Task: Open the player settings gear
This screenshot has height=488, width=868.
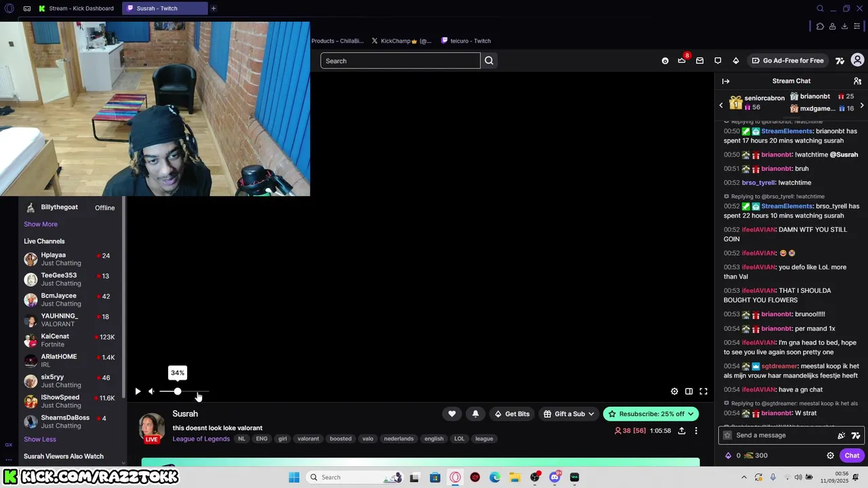Action: (674, 391)
